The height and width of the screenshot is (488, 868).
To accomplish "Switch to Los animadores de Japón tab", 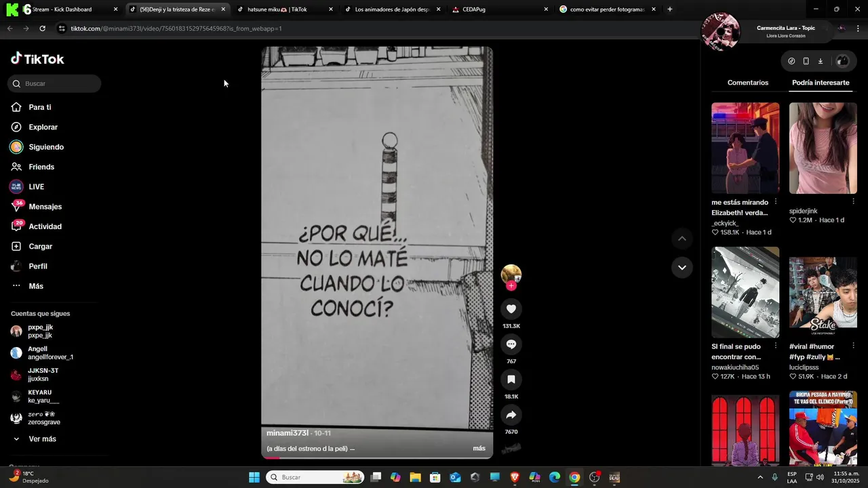I will pyautogui.click(x=393, y=9).
